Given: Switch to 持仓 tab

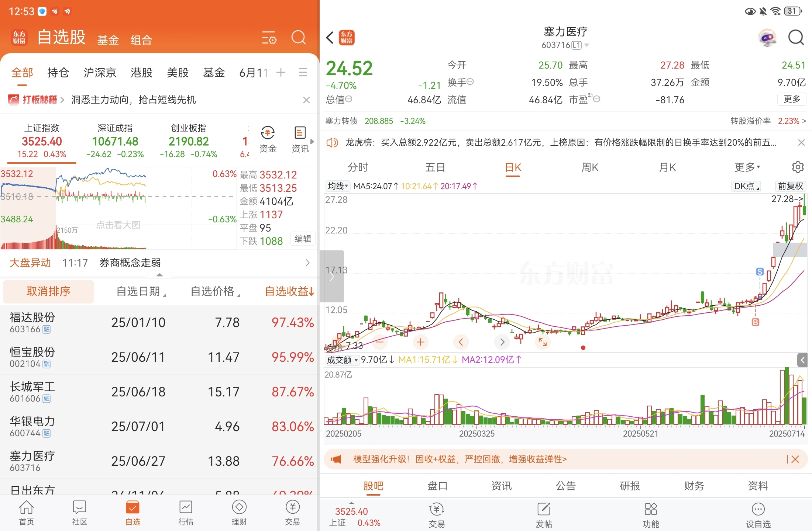Looking at the screenshot, I should (58, 73).
